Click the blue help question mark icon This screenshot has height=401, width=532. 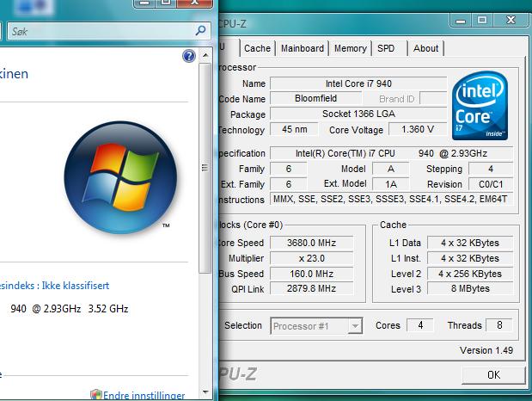coord(189,56)
